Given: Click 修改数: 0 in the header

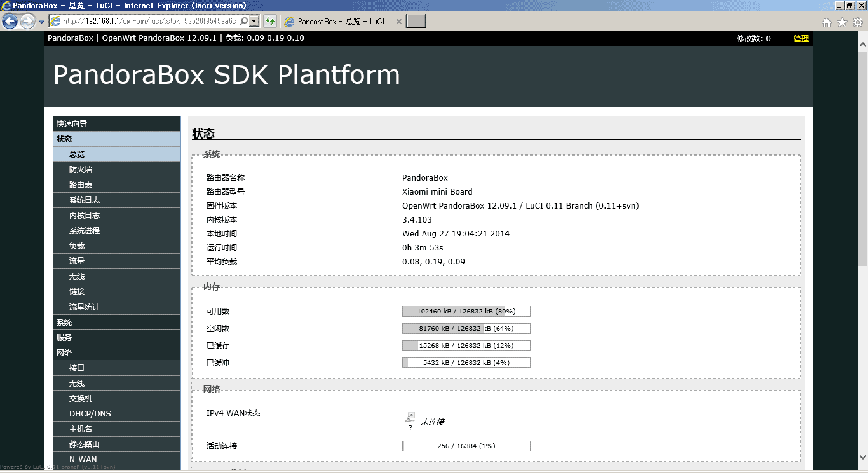Looking at the screenshot, I should pyautogui.click(x=754, y=38).
